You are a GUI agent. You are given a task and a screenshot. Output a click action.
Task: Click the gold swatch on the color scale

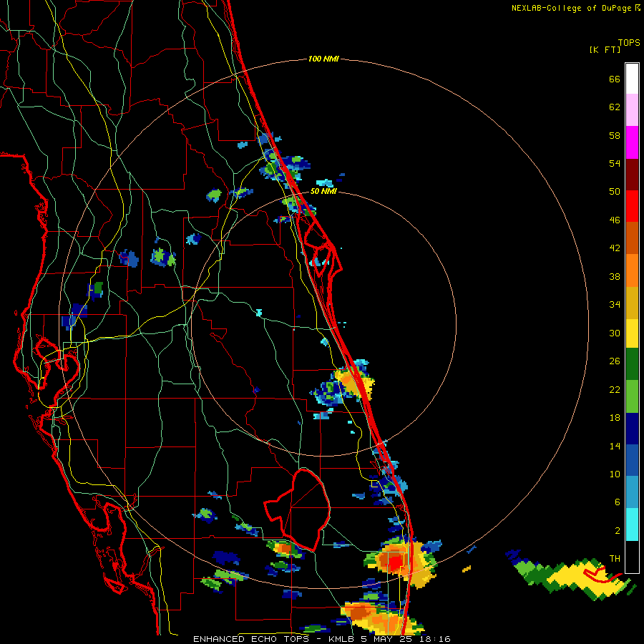point(632,302)
